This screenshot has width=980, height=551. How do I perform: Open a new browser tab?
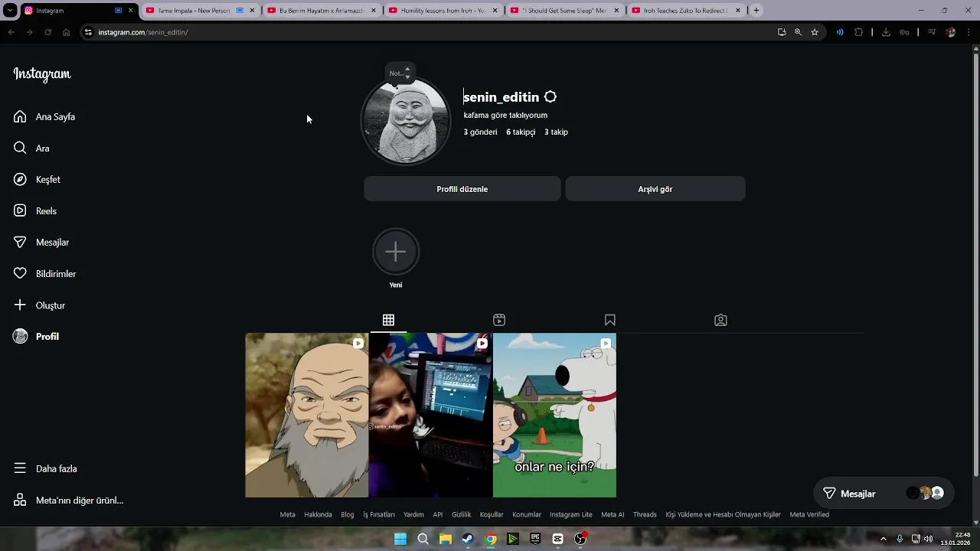coord(756,11)
